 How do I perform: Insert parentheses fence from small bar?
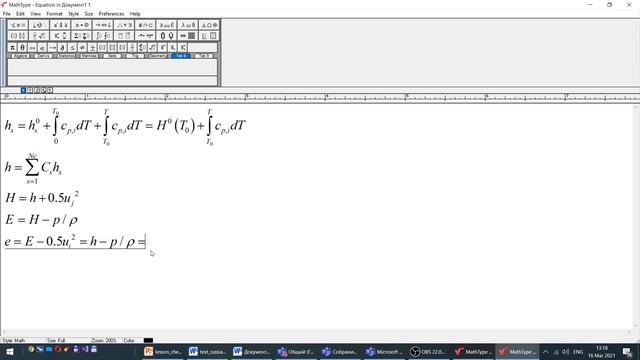tap(102, 48)
